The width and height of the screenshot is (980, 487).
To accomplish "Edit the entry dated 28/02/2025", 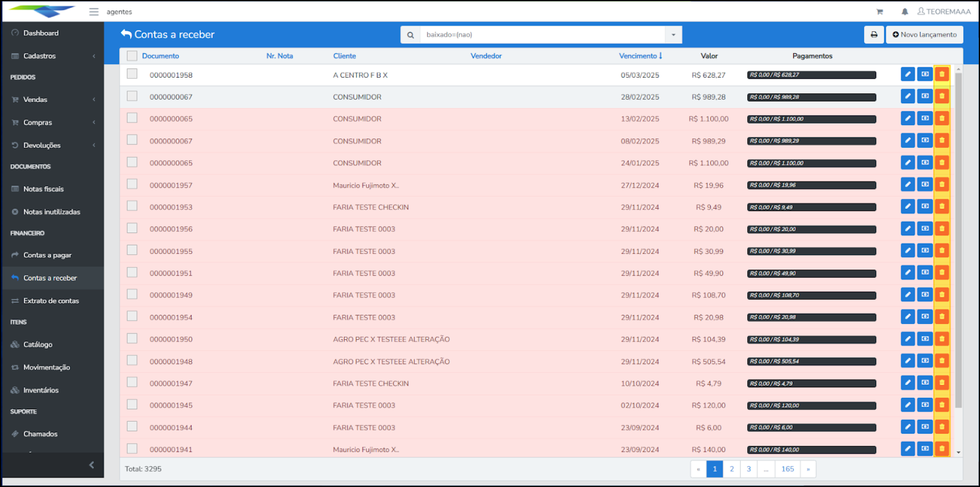I will [907, 96].
